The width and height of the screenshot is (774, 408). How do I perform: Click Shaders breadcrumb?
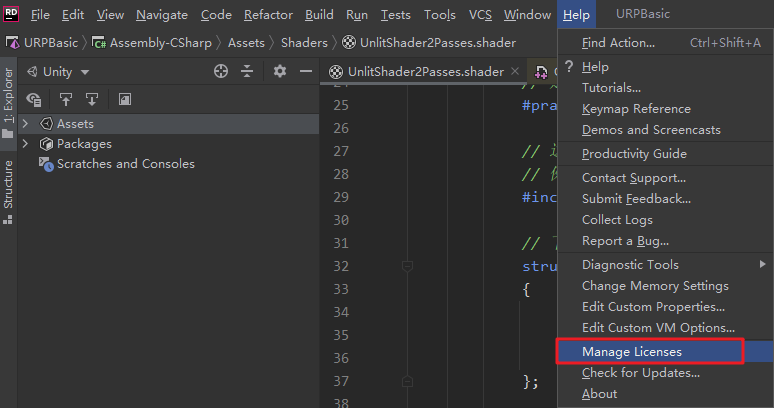[304, 43]
